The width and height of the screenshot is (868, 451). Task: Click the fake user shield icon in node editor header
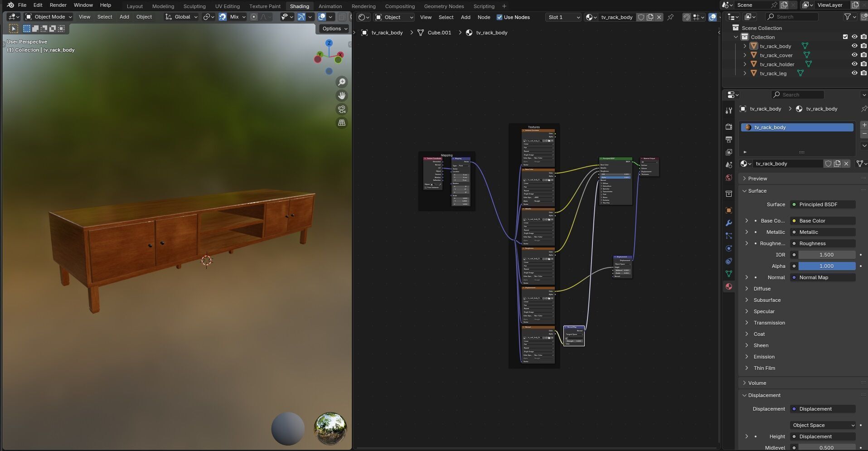tap(641, 17)
